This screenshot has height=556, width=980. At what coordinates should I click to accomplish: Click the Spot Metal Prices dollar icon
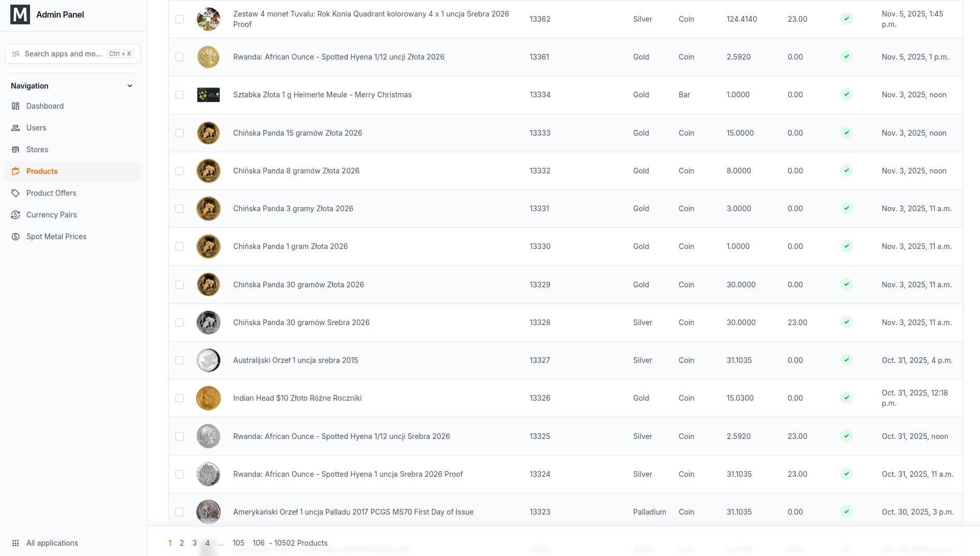16,237
